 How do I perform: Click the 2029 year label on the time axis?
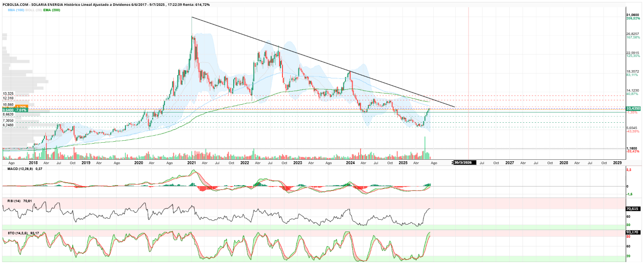(x=617, y=163)
